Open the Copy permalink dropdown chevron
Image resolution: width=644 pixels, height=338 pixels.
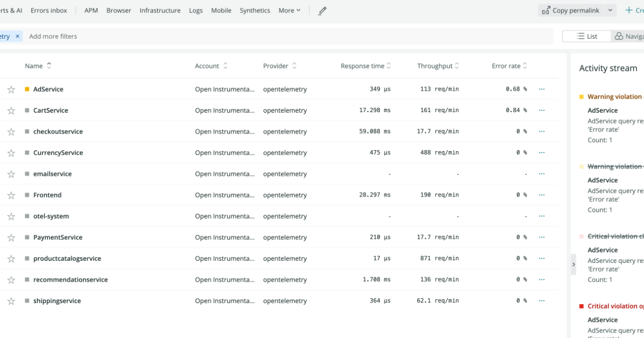(610, 10)
